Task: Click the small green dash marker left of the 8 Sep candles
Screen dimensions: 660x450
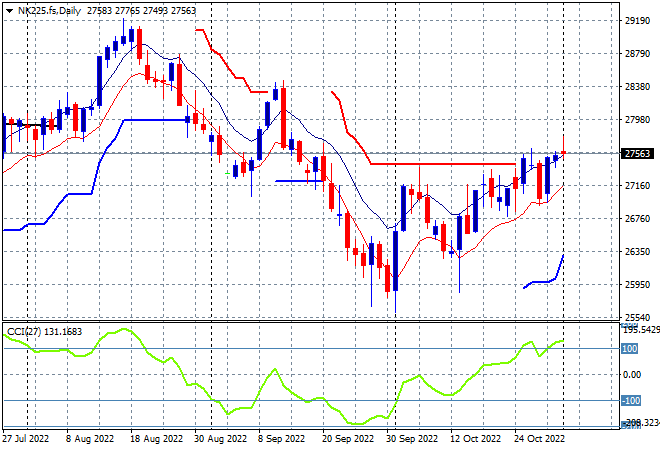Action: click(227, 173)
